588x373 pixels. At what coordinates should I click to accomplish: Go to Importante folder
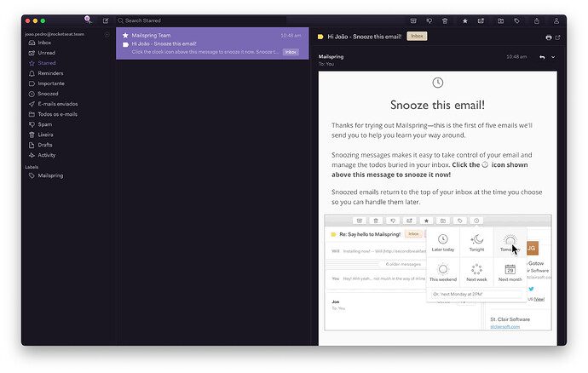tap(51, 83)
